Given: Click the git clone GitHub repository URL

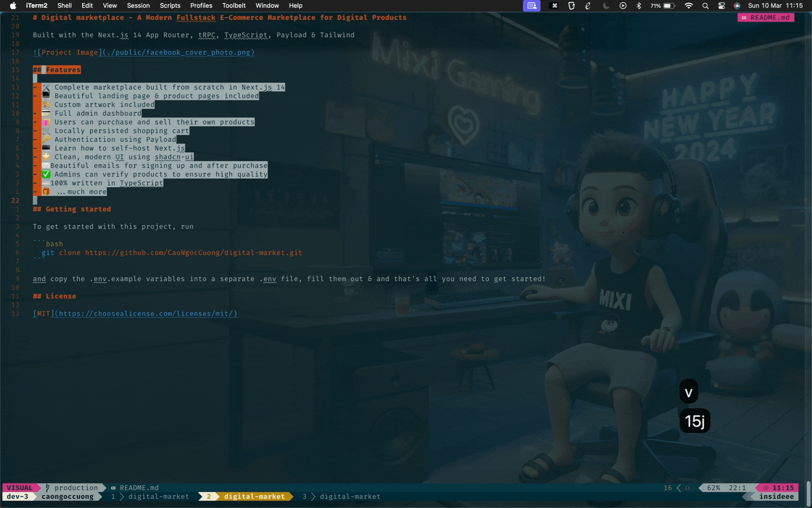Looking at the screenshot, I should tap(193, 253).
